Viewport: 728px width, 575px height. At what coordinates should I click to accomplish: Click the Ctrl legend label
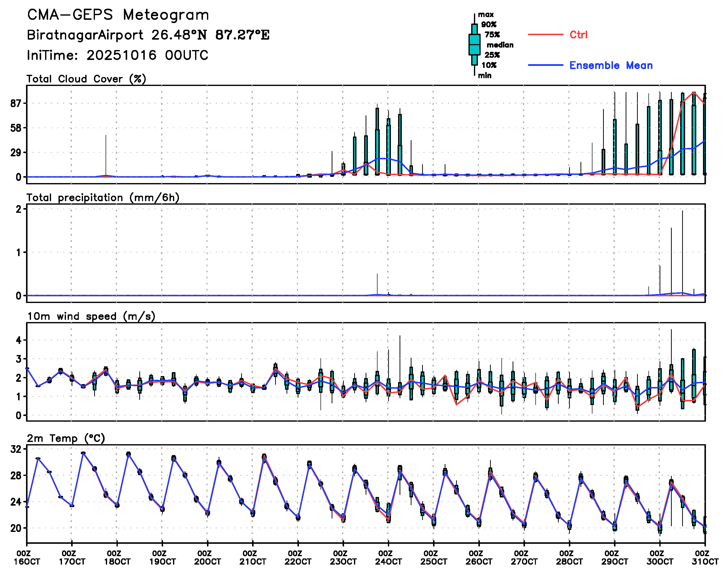pyautogui.click(x=579, y=35)
